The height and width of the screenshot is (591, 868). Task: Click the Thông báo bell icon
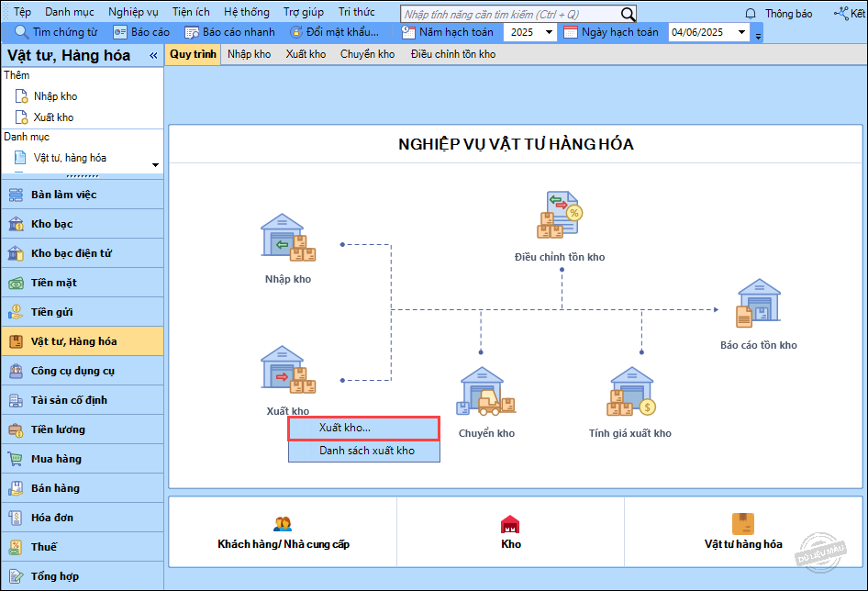click(x=750, y=14)
